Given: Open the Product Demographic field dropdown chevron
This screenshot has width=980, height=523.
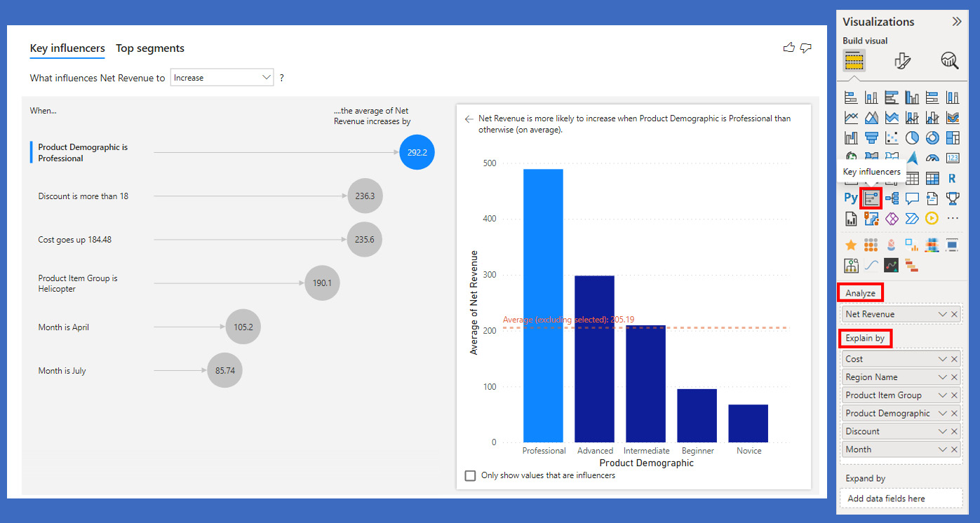Looking at the screenshot, I should tap(942, 414).
